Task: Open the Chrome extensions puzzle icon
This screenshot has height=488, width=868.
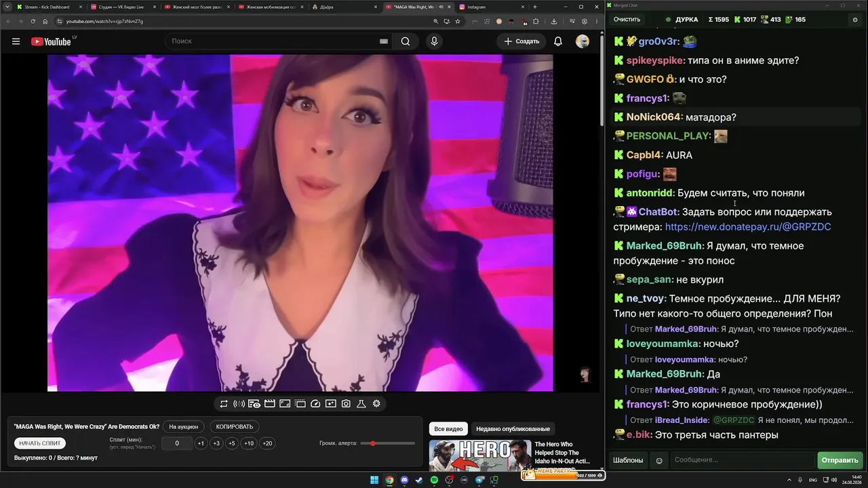Action: 535,21
